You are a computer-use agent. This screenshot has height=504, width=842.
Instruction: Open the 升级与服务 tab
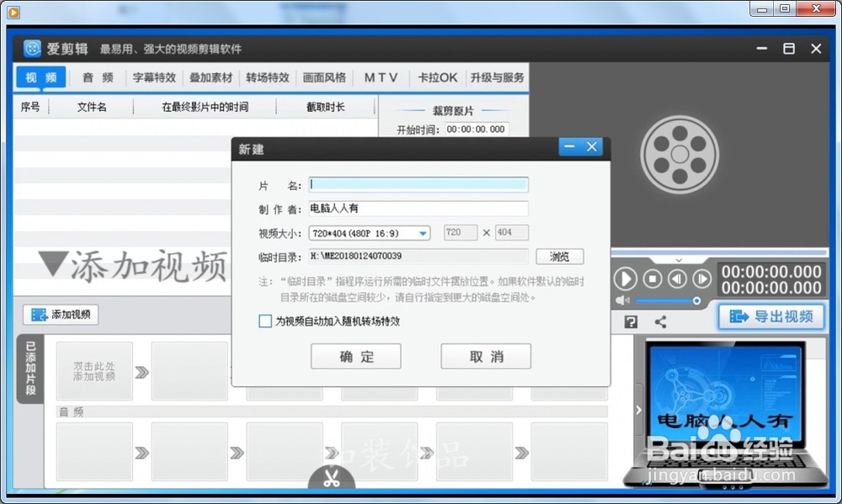pyautogui.click(x=498, y=77)
